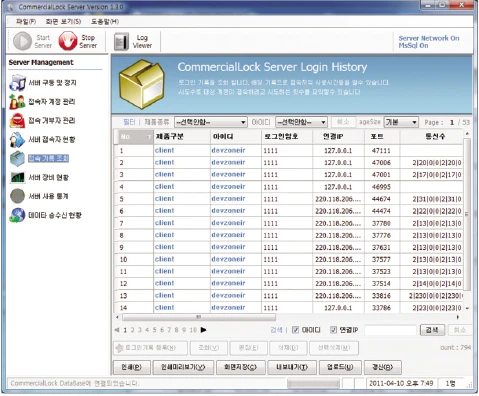The height and width of the screenshot is (396, 479).
Task: Go to page 10 link
Action: coord(193,330)
